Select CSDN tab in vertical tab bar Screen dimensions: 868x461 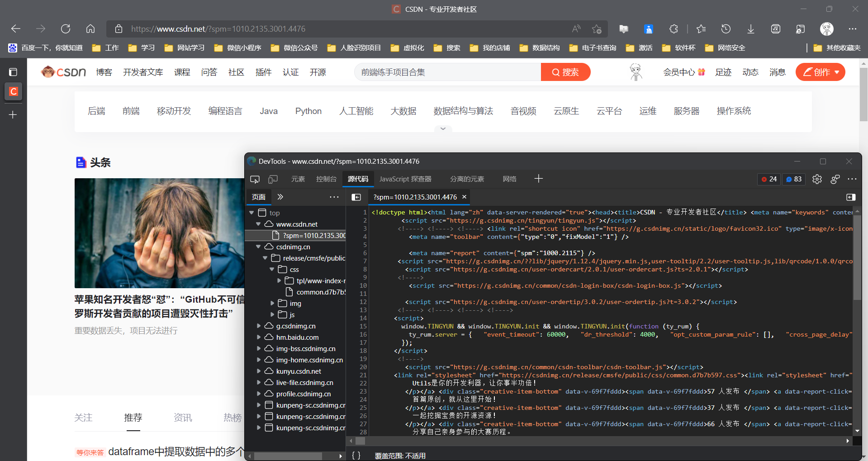13,91
